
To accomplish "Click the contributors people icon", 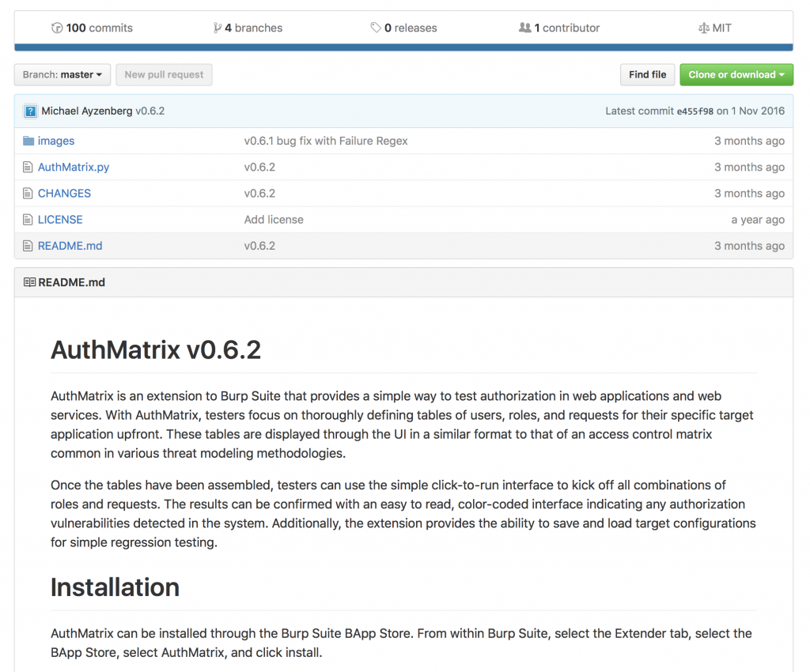I will [x=525, y=28].
